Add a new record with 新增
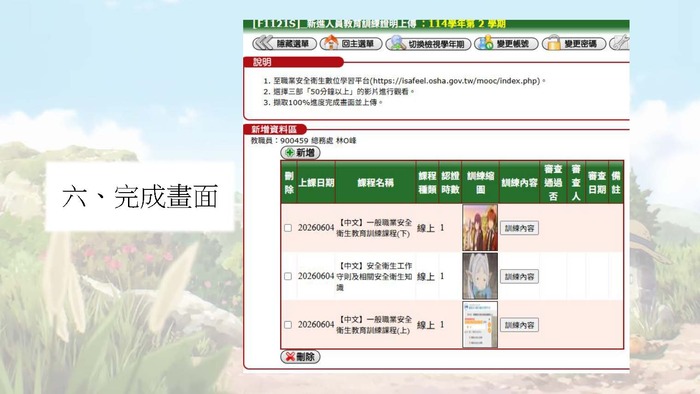 (x=300, y=153)
